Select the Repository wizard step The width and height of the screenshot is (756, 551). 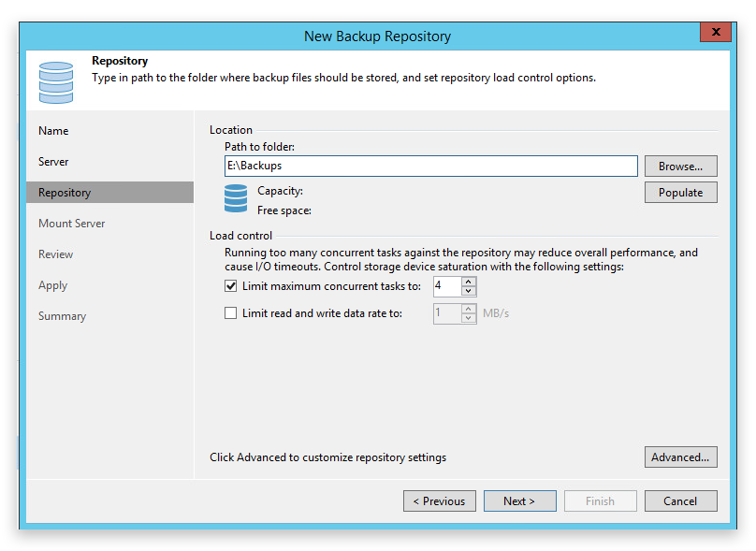tap(109, 193)
